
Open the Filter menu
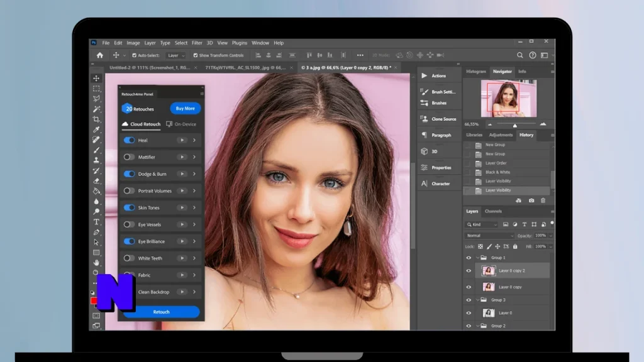[x=197, y=43]
